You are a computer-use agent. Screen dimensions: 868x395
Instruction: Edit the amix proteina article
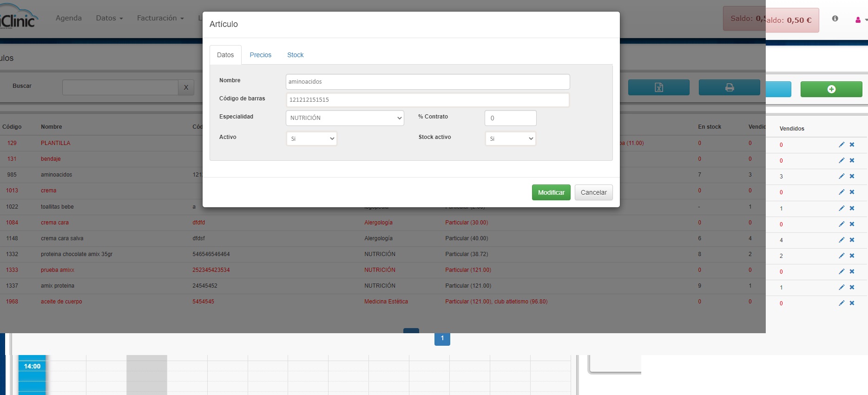tap(842, 287)
